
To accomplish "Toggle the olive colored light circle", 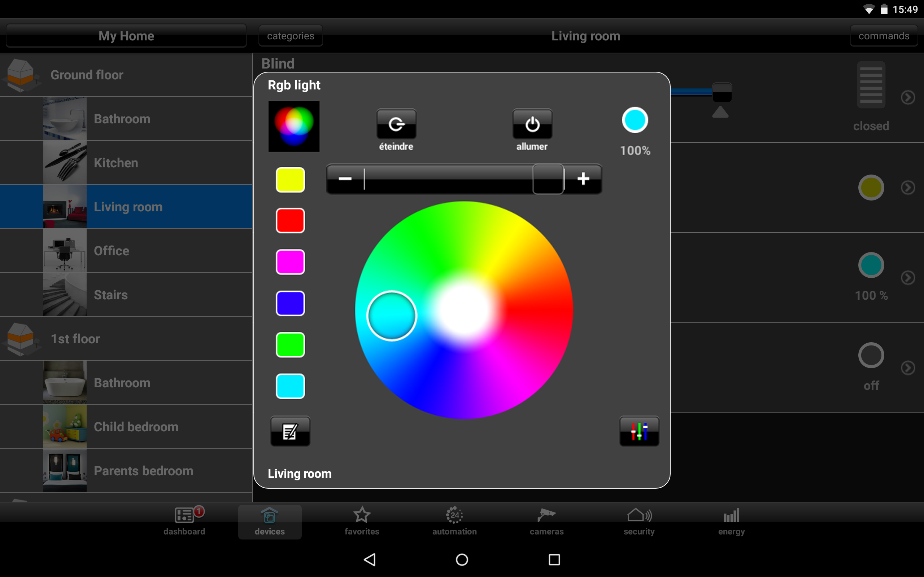I will click(871, 188).
